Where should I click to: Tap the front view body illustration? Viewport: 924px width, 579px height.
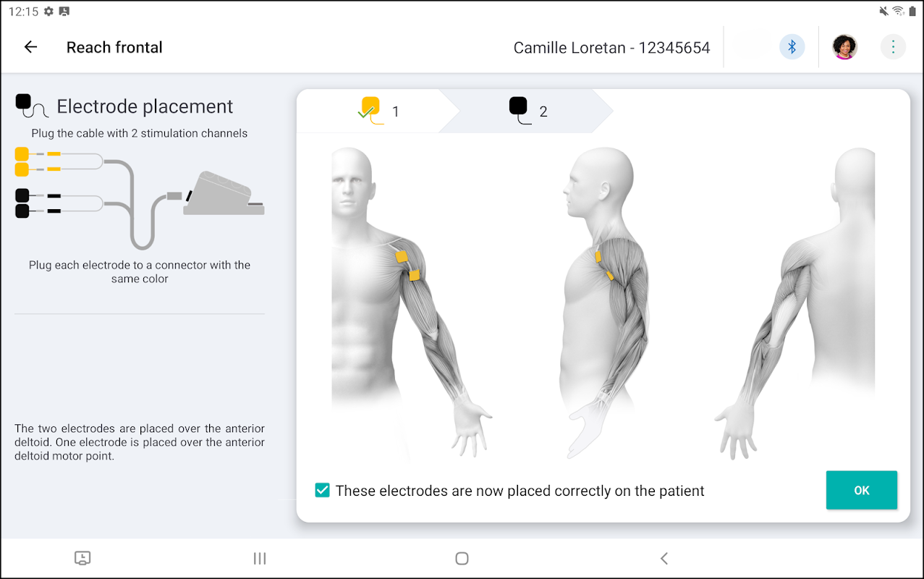tap(411, 304)
